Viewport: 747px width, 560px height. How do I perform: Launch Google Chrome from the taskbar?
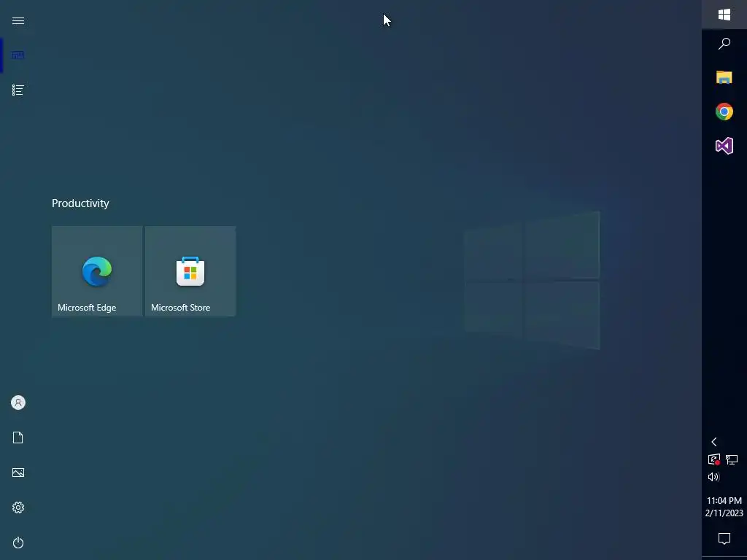coord(724,112)
